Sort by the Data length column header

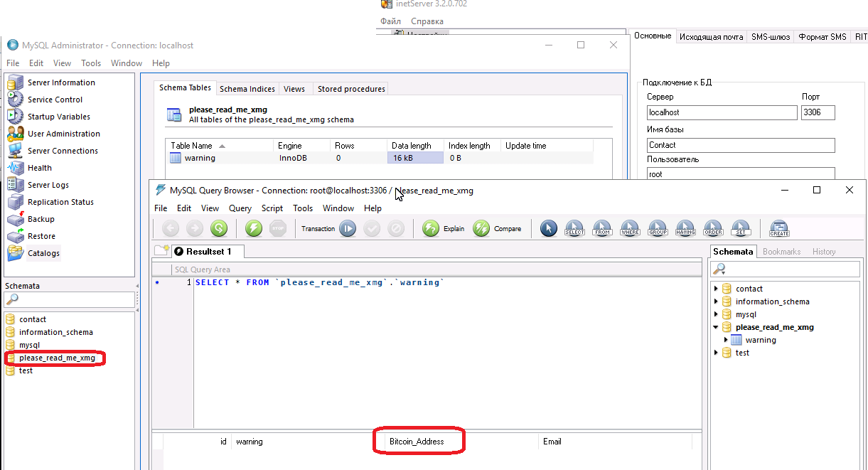[x=417, y=146]
